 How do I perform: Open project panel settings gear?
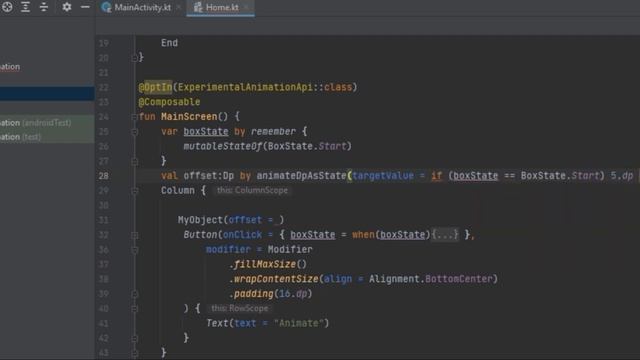pos(67,7)
